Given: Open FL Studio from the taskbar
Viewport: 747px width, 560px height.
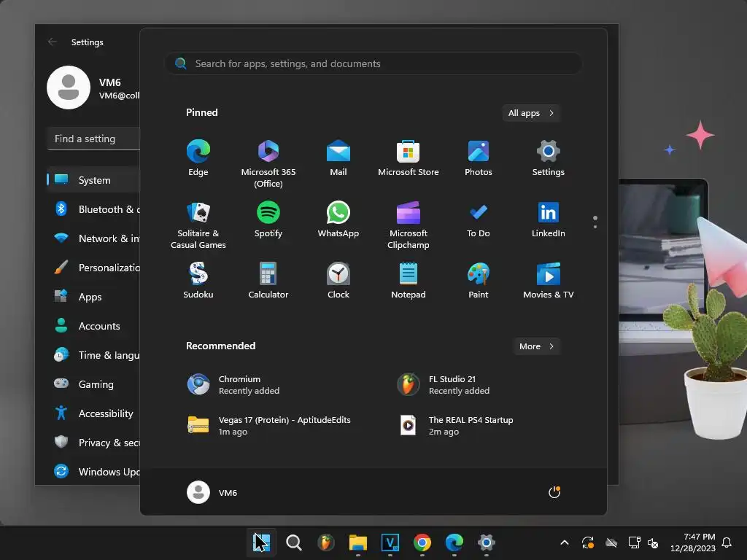Looking at the screenshot, I should pos(326,542).
